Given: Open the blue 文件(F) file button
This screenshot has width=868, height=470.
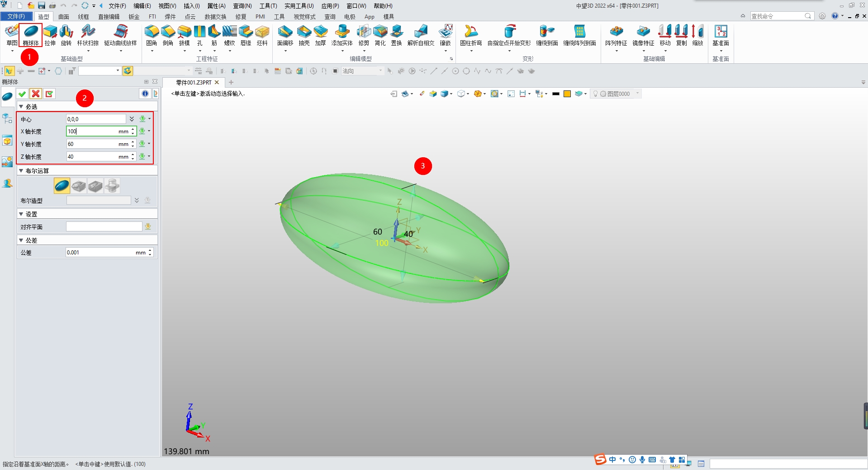Looking at the screenshot, I should (16, 16).
